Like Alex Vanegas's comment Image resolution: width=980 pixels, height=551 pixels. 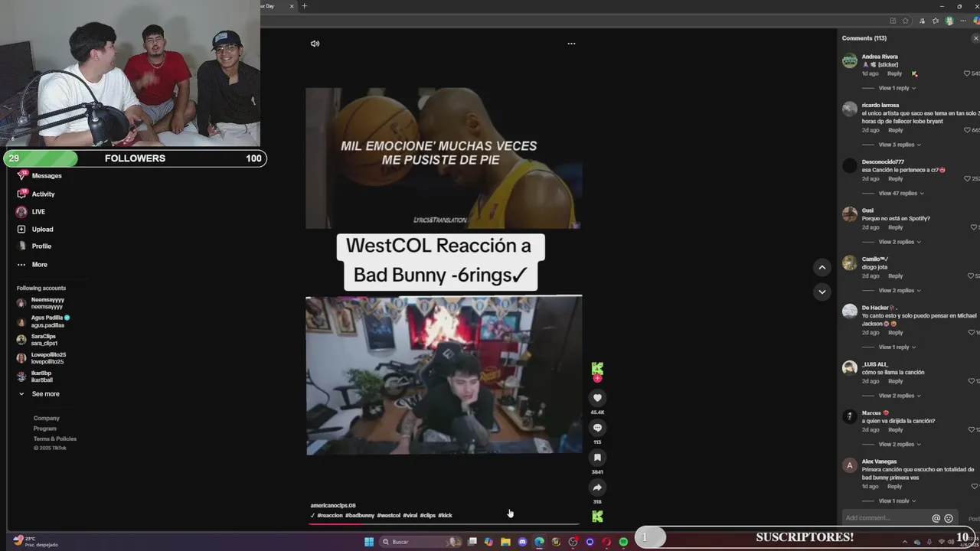(x=975, y=486)
